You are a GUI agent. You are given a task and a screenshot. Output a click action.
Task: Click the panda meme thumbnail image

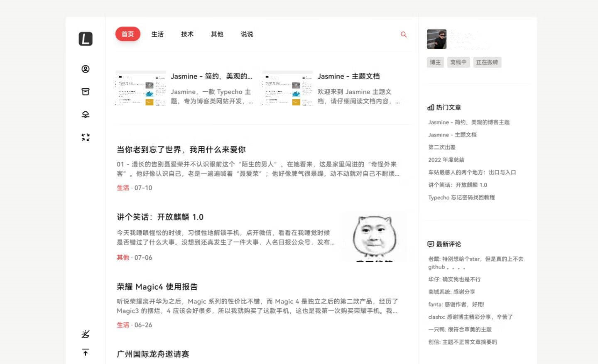click(x=374, y=237)
